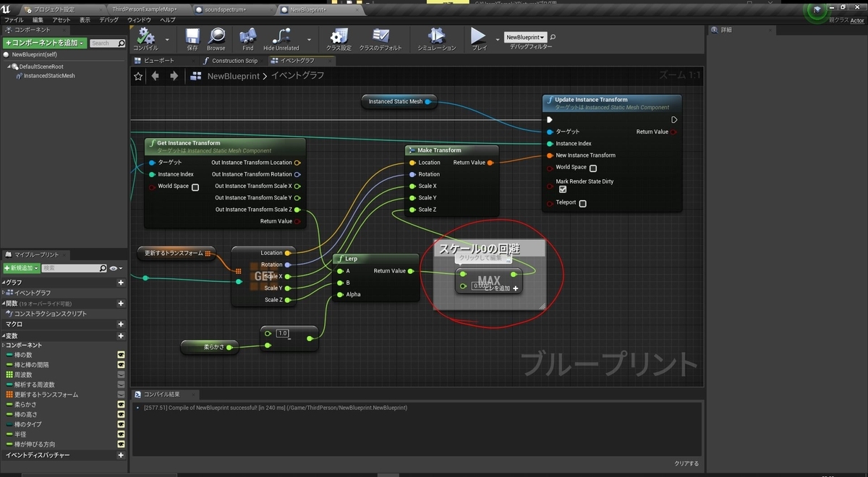
Task: Click the Components search magnifier icon
Action: click(122, 43)
